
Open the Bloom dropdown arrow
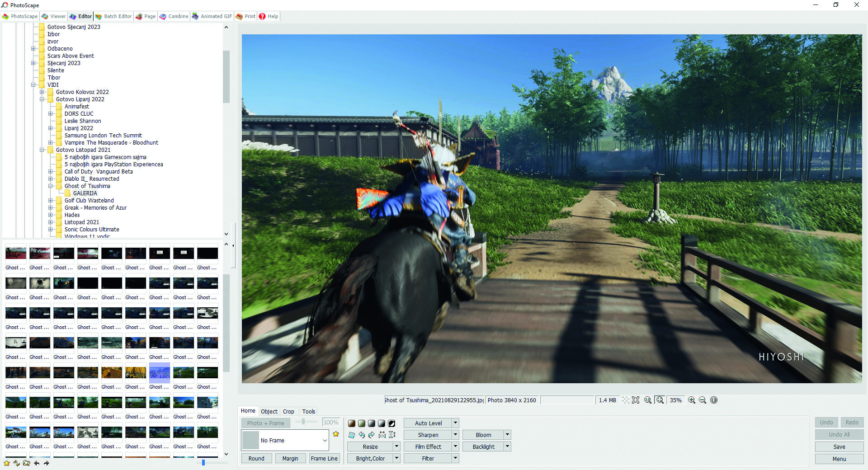click(x=508, y=435)
